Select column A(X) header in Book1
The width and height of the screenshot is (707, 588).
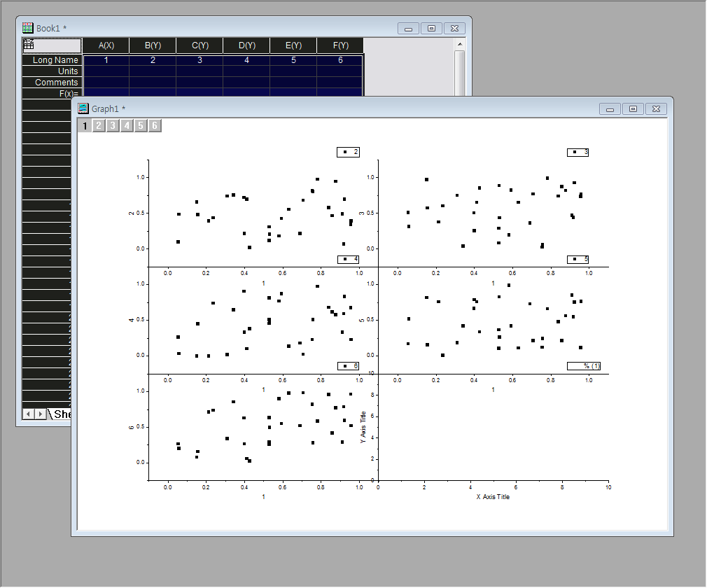pyautogui.click(x=106, y=45)
